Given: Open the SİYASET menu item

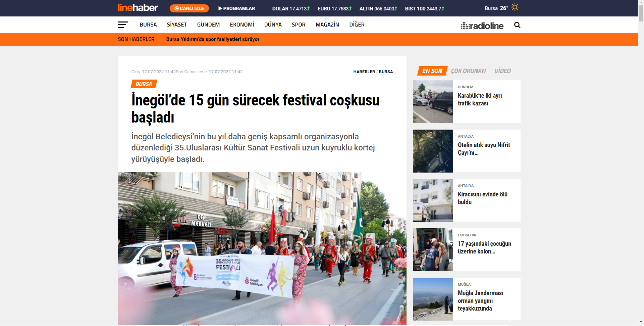Looking at the screenshot, I should [177, 25].
